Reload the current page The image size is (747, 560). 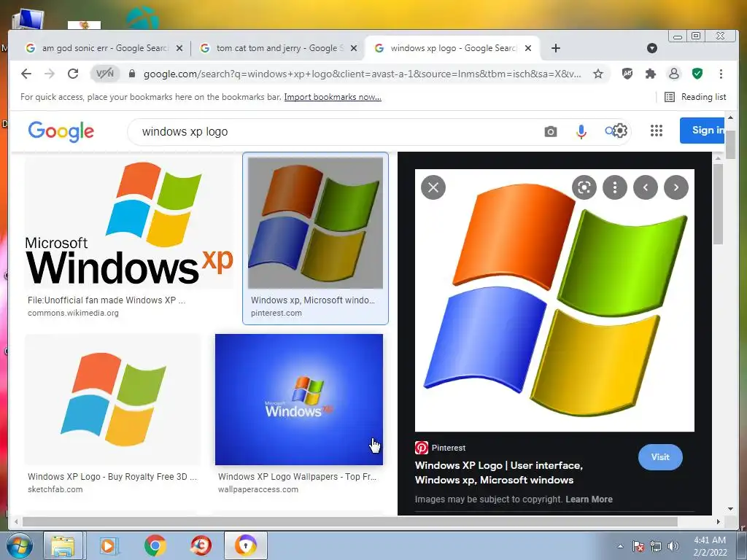(x=73, y=74)
